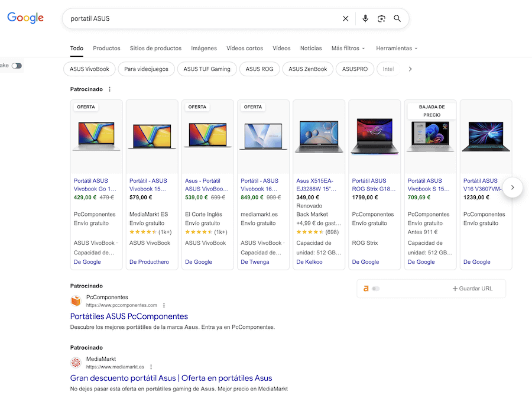Select the Todo tab

pos(77,48)
